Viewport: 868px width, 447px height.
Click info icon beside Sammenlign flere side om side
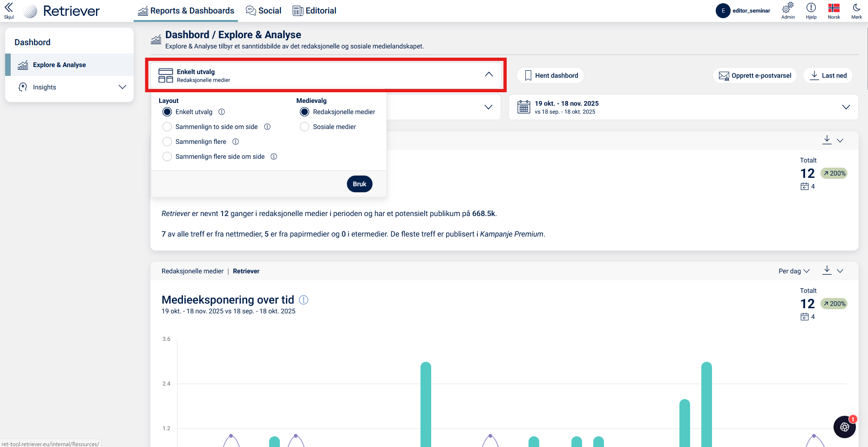coord(274,156)
